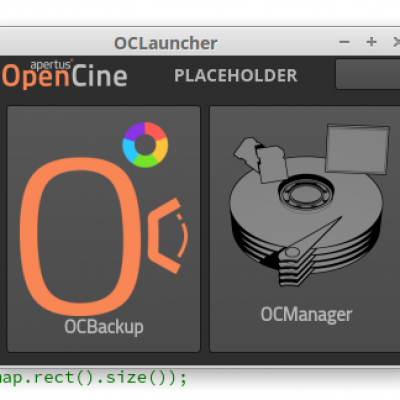Minimize the OCLauncher window
The width and height of the screenshot is (400, 400).
coord(344,42)
